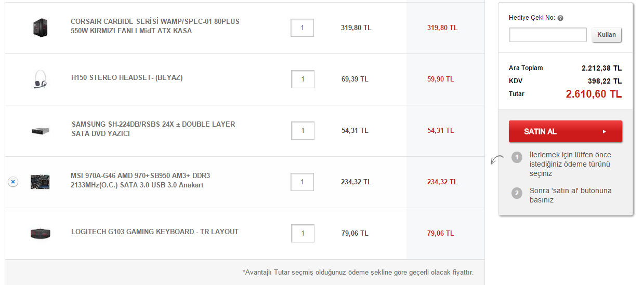644x285 pixels.
Task: Click the H150 headset product image
Action: (x=40, y=79)
